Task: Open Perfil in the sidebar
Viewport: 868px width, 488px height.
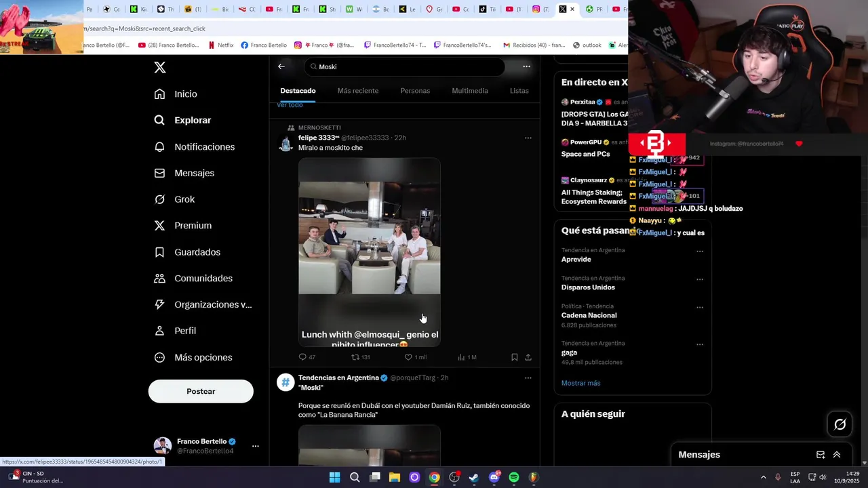Action: [x=175, y=331]
